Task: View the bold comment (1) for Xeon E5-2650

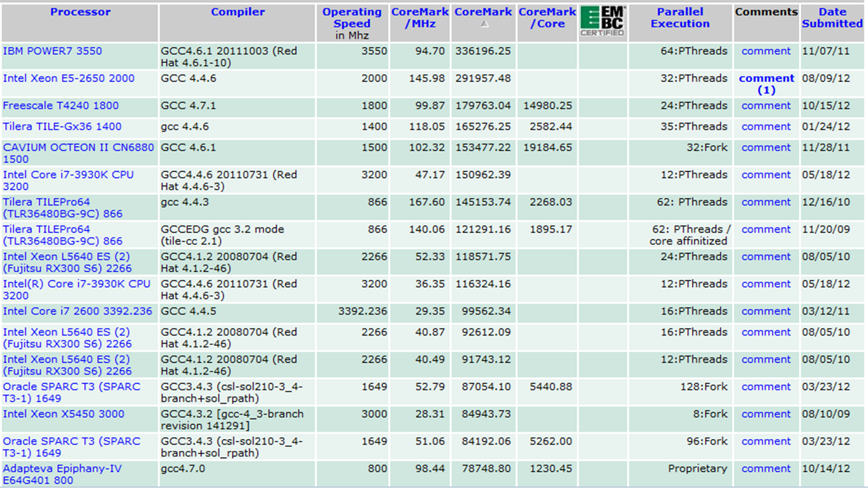Action: (x=766, y=84)
